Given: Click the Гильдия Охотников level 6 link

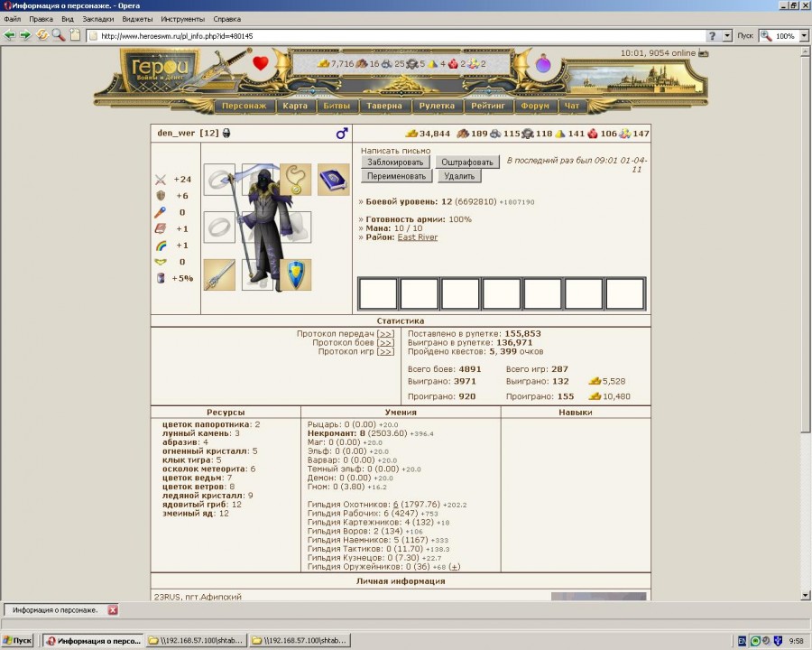Looking at the screenshot, I should point(396,505).
